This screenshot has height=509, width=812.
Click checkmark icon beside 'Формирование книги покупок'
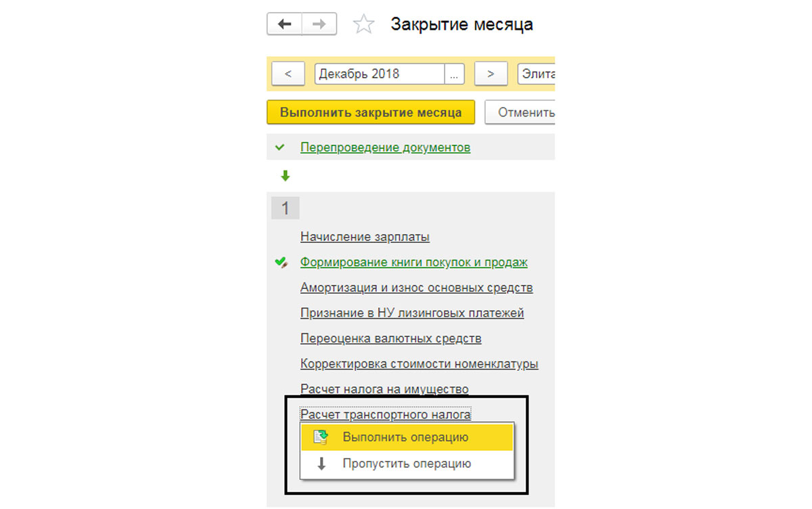point(281,263)
